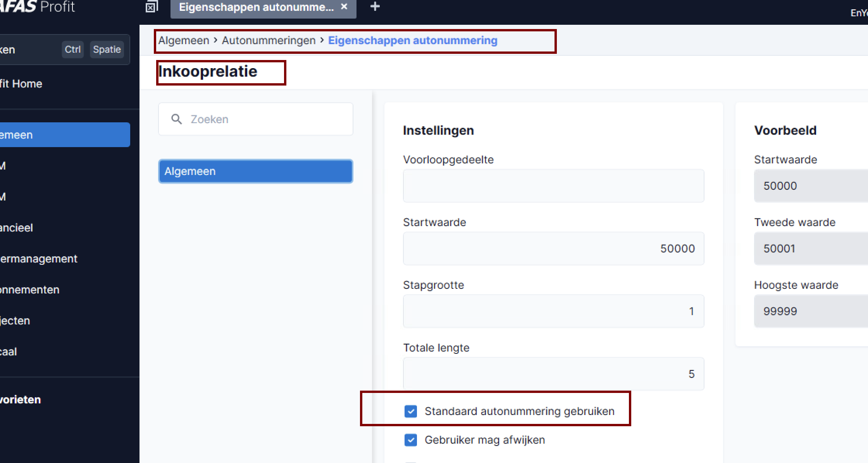868x463 pixels.
Task: Click the Eigenschappen autonummering breadcrumb
Action: pos(413,41)
